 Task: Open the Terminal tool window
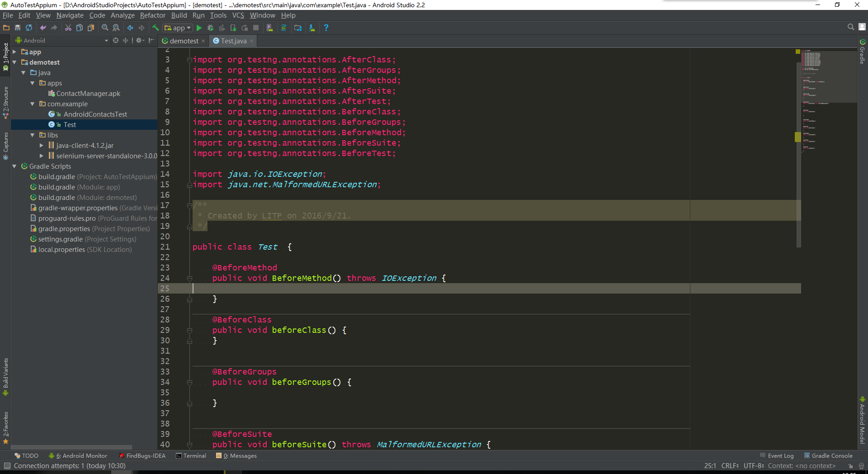191,456
